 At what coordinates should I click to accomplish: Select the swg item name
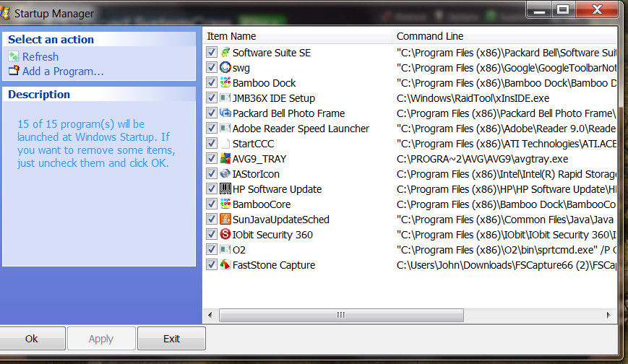(x=241, y=68)
